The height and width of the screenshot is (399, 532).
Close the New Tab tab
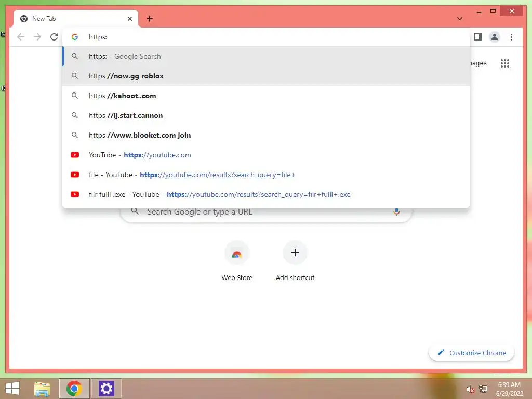pos(129,19)
